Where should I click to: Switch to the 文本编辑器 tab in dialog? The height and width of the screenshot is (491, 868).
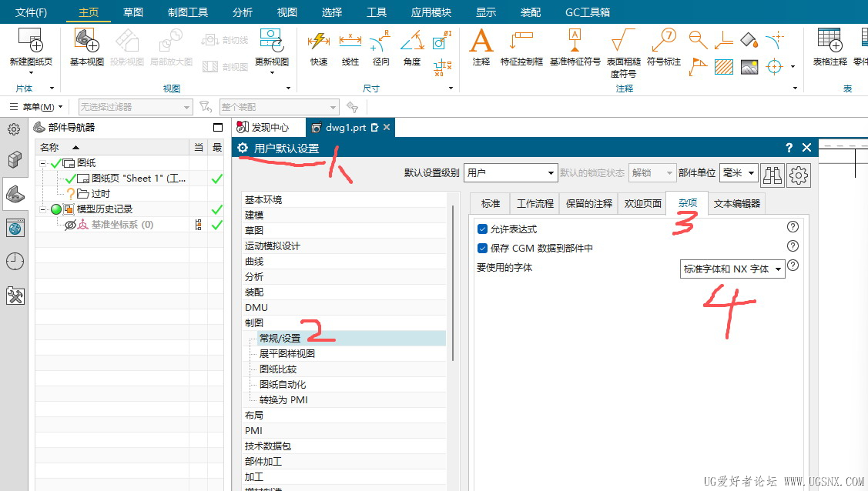(737, 203)
